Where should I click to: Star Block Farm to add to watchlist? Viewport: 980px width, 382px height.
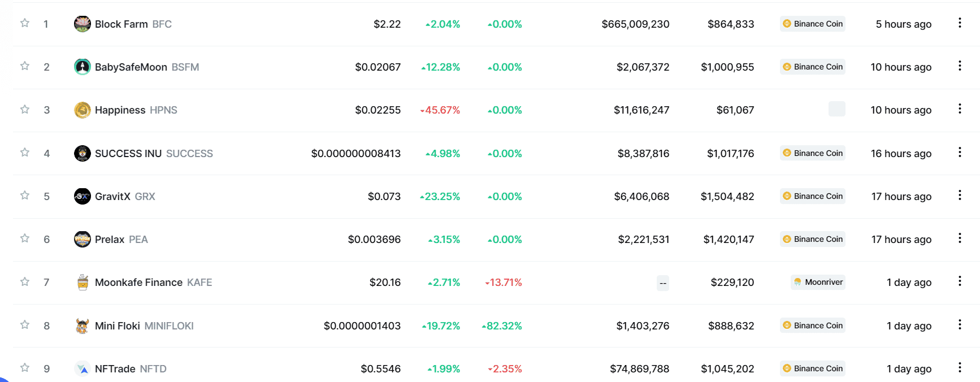click(x=25, y=23)
